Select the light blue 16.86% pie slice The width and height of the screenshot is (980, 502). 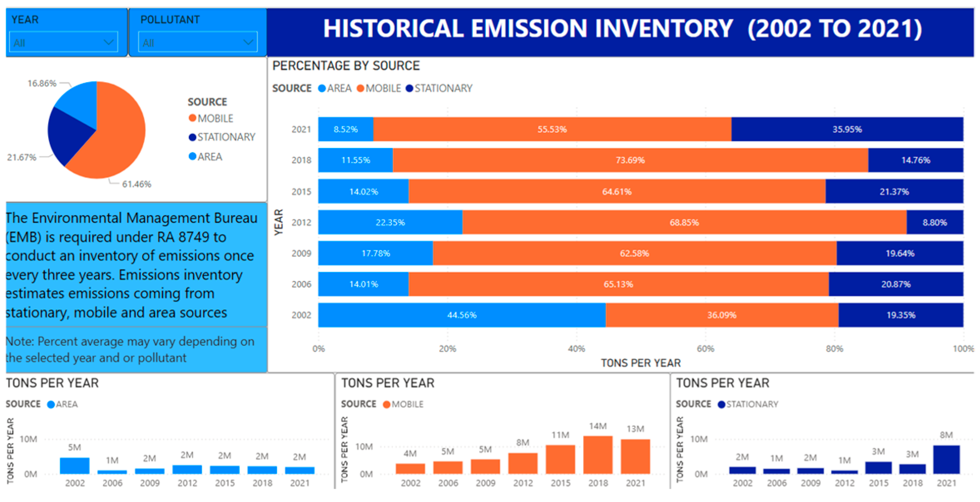tap(81, 104)
